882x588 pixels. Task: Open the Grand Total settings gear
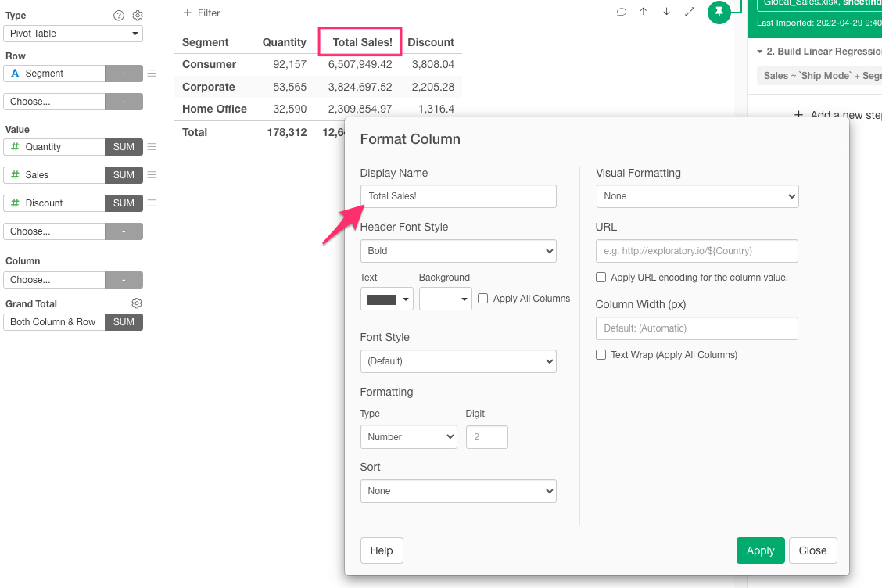point(137,303)
